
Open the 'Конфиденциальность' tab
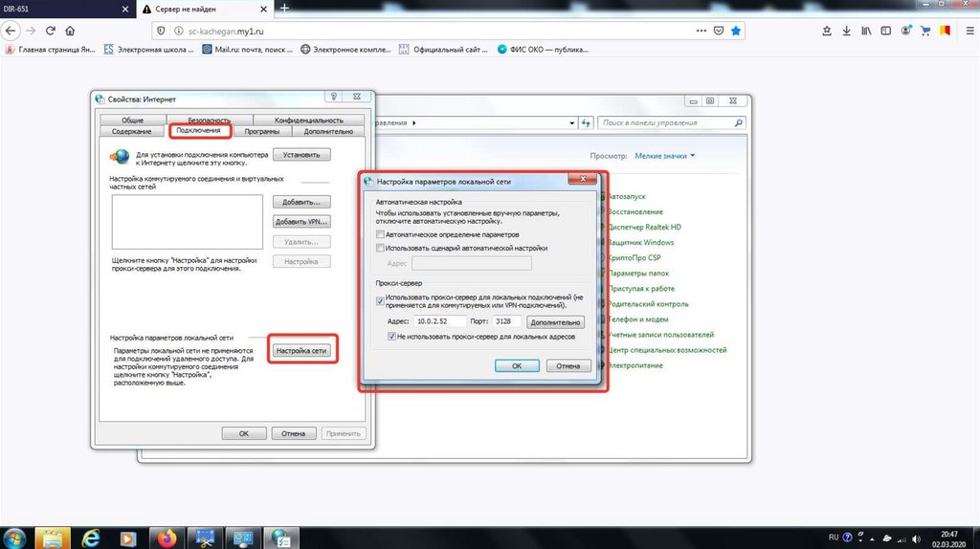click(308, 121)
